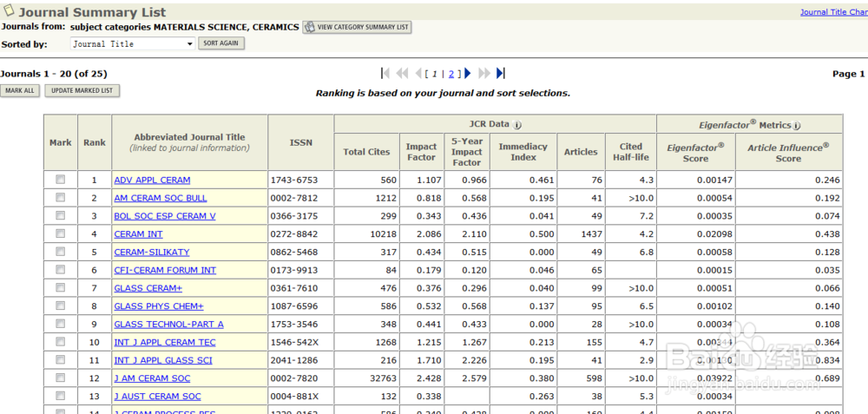Open GLASS CERAM+ journal link

(x=148, y=288)
